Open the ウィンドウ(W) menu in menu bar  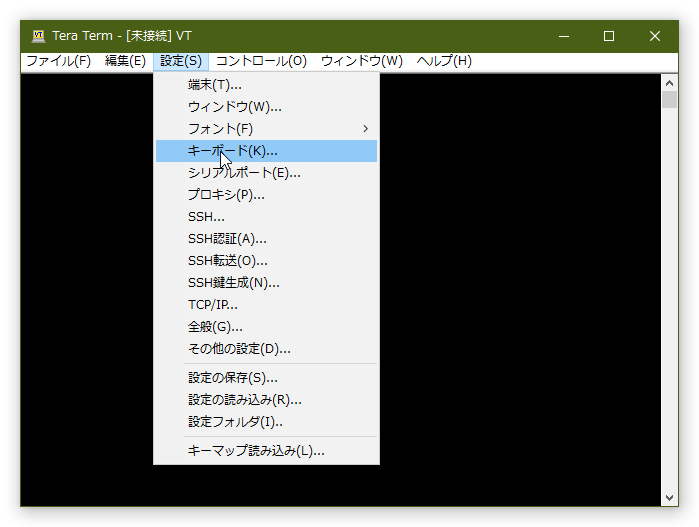[362, 61]
